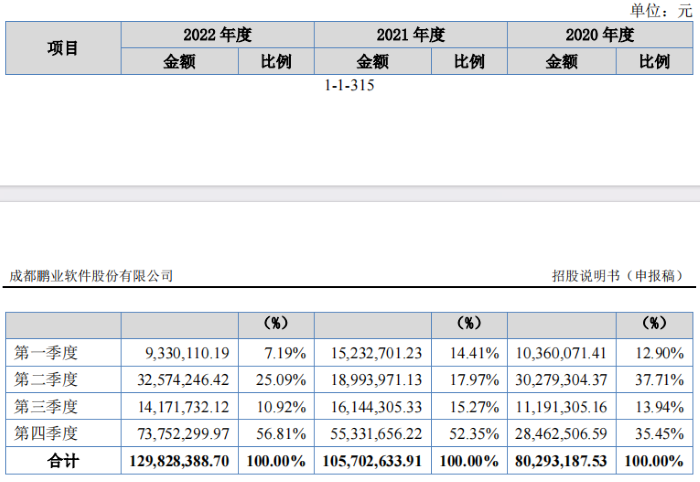Click the 单位：元 unit label
This screenshot has height=482, width=700.
661,11
